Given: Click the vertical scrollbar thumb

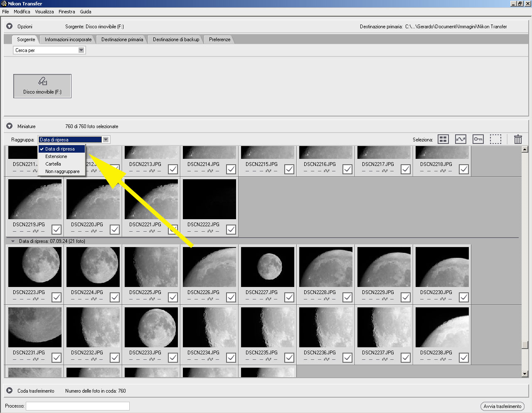Looking at the screenshot, I should pyautogui.click(x=525, y=345).
